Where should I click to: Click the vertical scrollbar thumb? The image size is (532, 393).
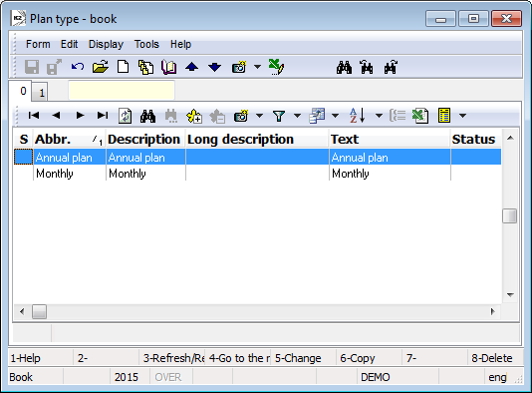(x=510, y=215)
